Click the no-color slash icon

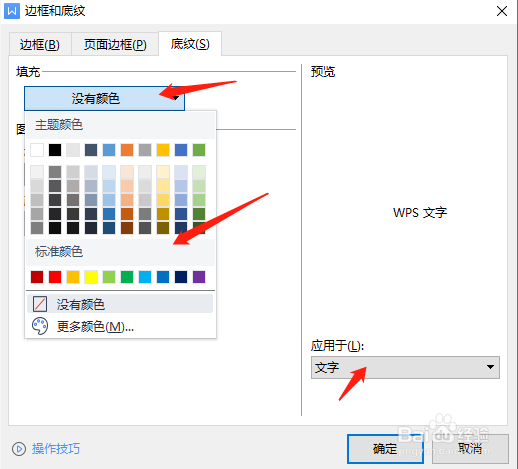(40, 304)
